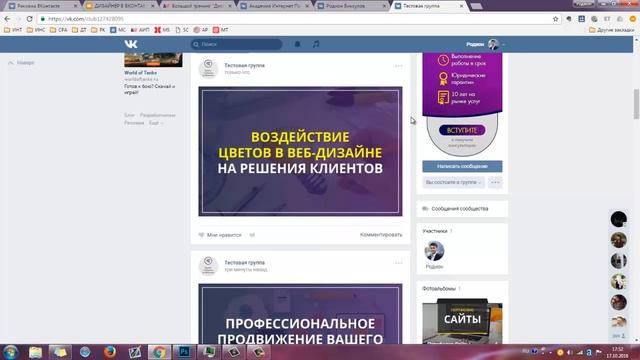640x360 pixels.
Task: Open the top chat contact avatar in sidebar
Action: [x=619, y=219]
